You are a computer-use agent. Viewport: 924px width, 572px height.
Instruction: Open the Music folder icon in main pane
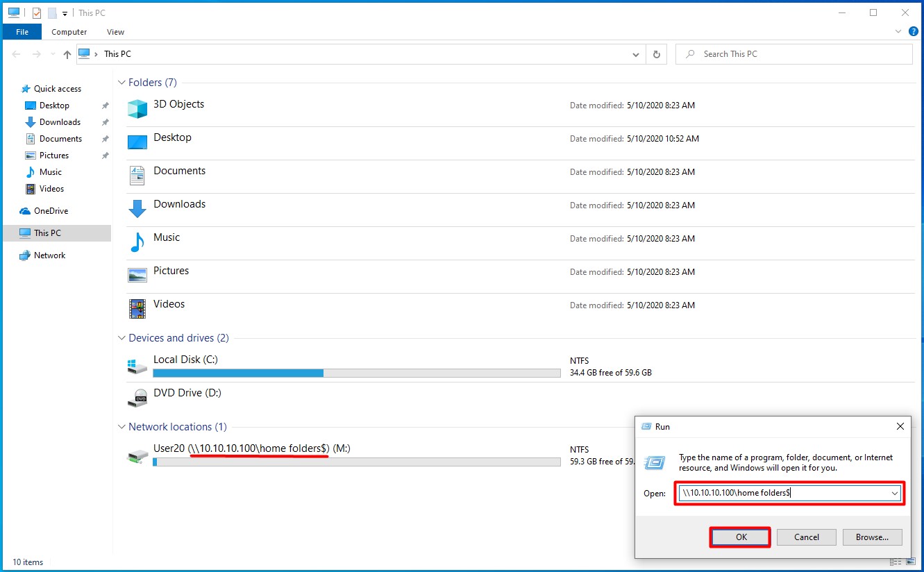[x=137, y=242]
